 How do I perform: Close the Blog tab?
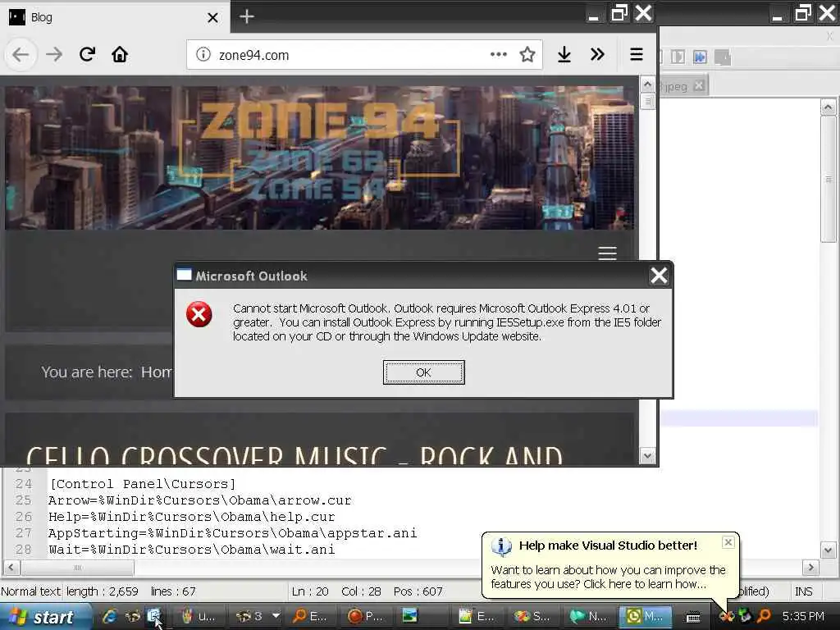212,18
